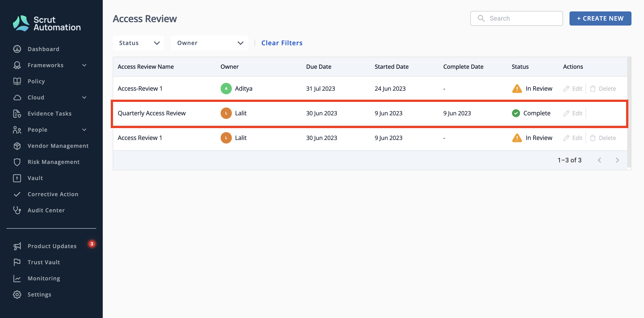Click Started Date column header

tap(391, 67)
